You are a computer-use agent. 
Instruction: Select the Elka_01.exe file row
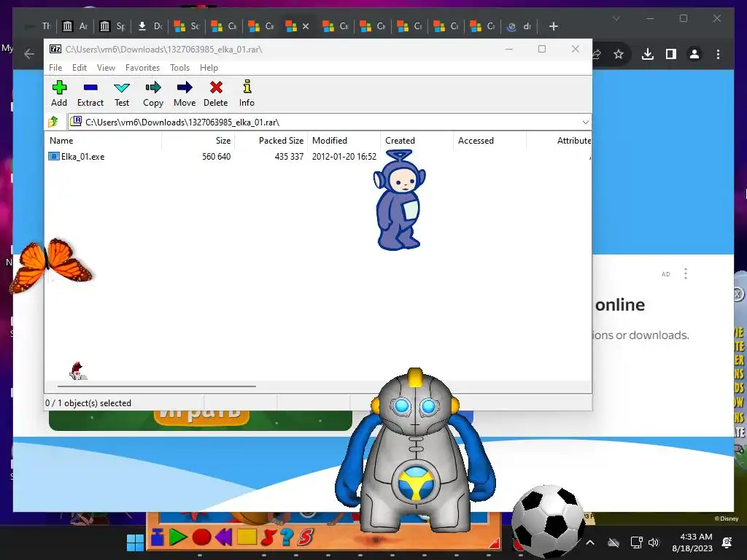(318, 156)
